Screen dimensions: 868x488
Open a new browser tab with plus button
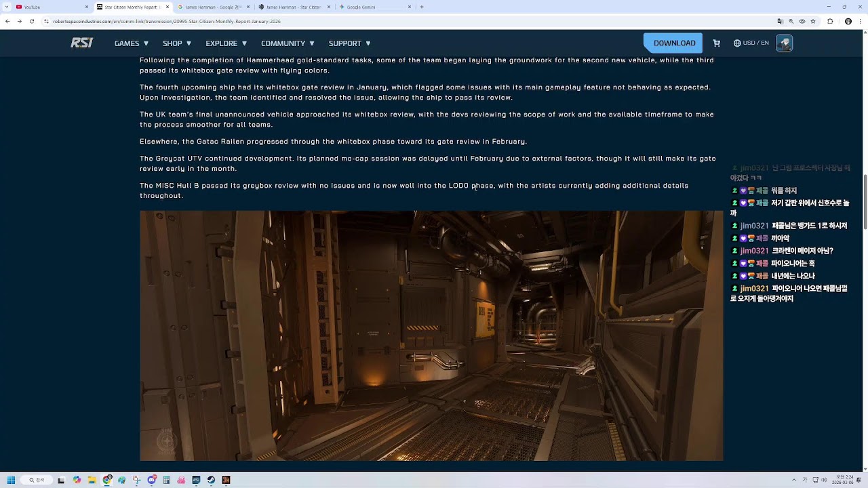[422, 7]
